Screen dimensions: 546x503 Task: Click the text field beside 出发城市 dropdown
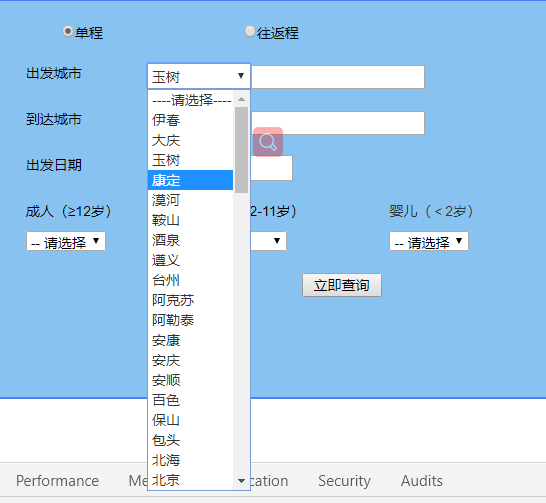click(x=338, y=77)
